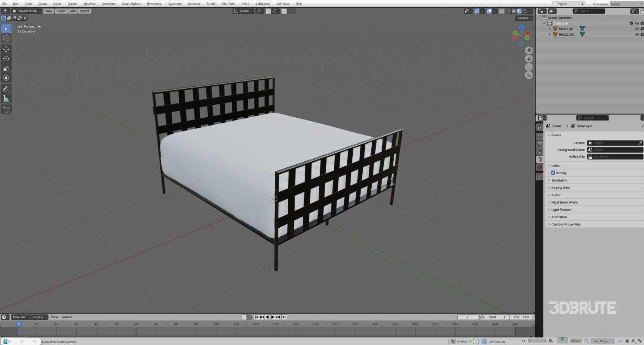Activate the Cursor tool
Image resolution: width=644 pixels, height=345 pixels.
click(x=6, y=38)
